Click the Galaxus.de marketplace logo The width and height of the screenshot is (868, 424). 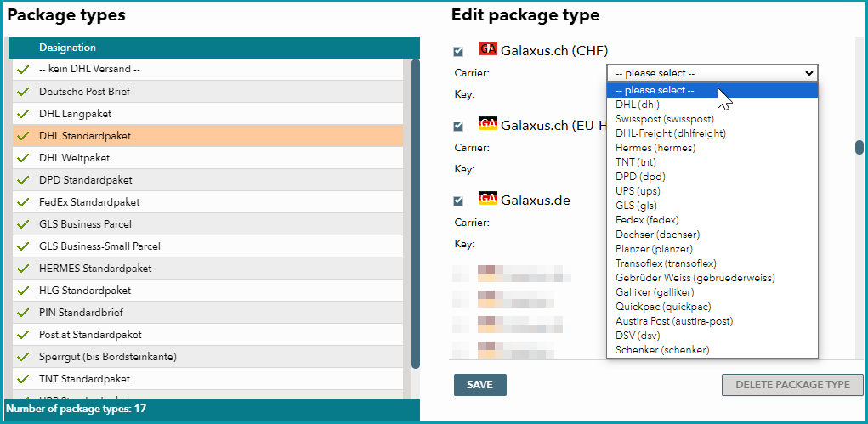click(x=488, y=198)
